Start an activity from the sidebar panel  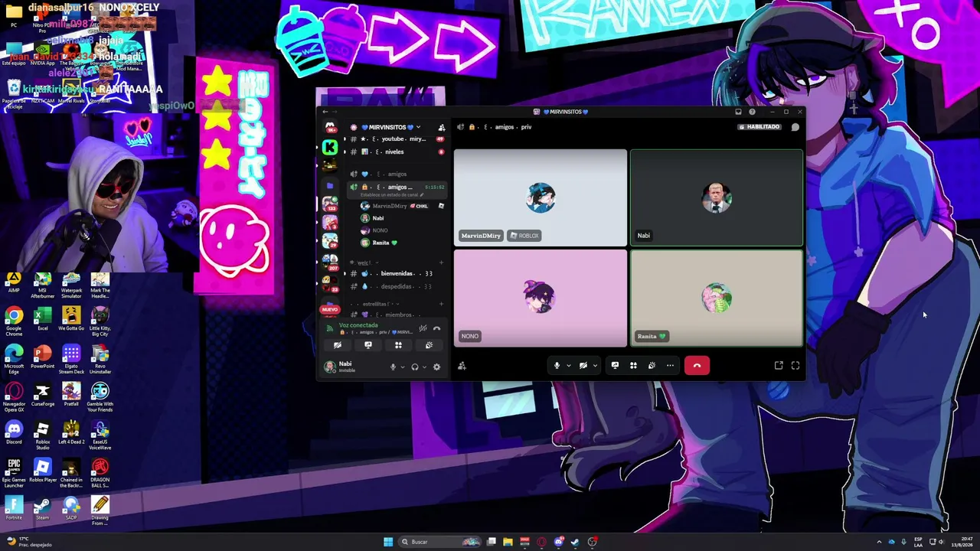[398, 345]
